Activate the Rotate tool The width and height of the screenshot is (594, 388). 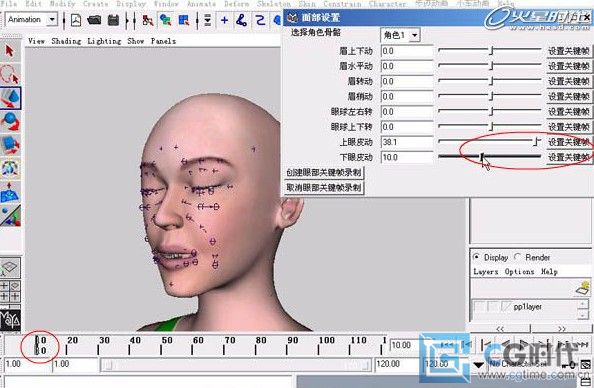click(x=10, y=121)
